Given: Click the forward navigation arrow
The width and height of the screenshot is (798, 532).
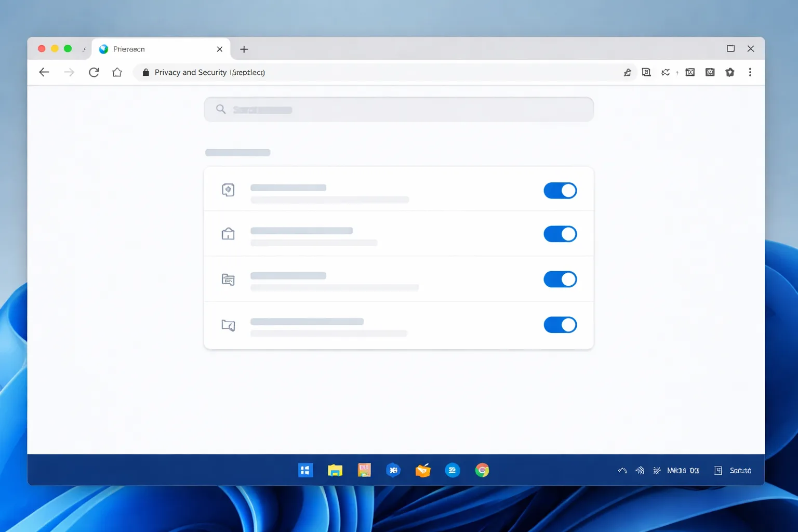Looking at the screenshot, I should (69, 72).
